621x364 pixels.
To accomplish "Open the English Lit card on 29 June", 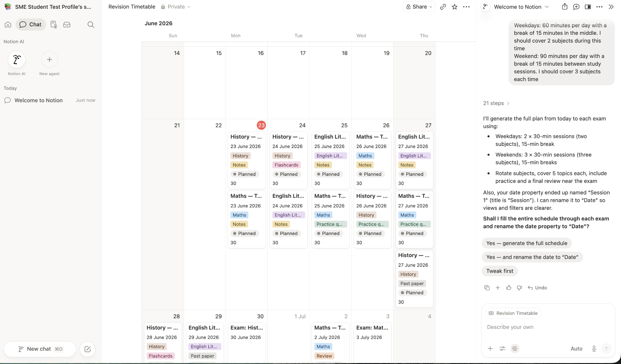I will [205, 342].
